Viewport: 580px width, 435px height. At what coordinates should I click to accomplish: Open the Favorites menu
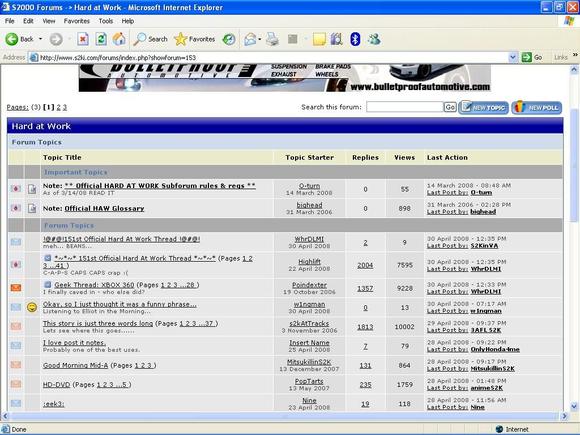[x=77, y=21]
